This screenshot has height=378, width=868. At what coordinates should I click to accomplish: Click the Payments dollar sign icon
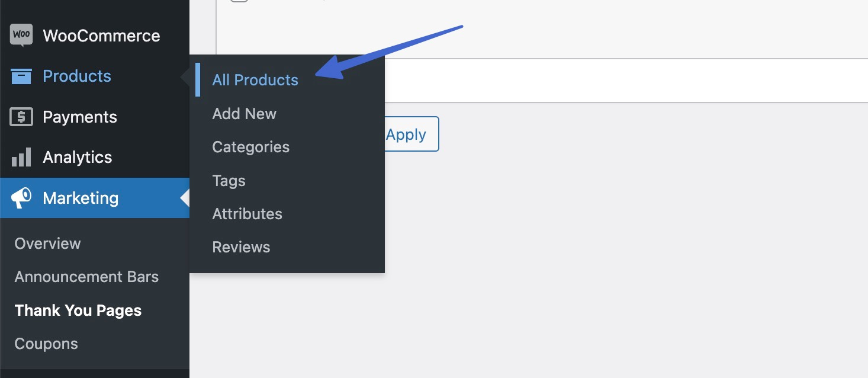(21, 117)
